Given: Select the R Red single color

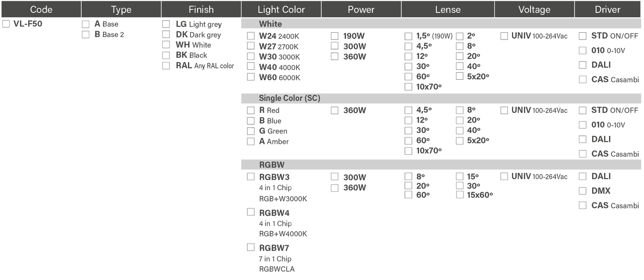Looking at the screenshot, I should (251, 110).
